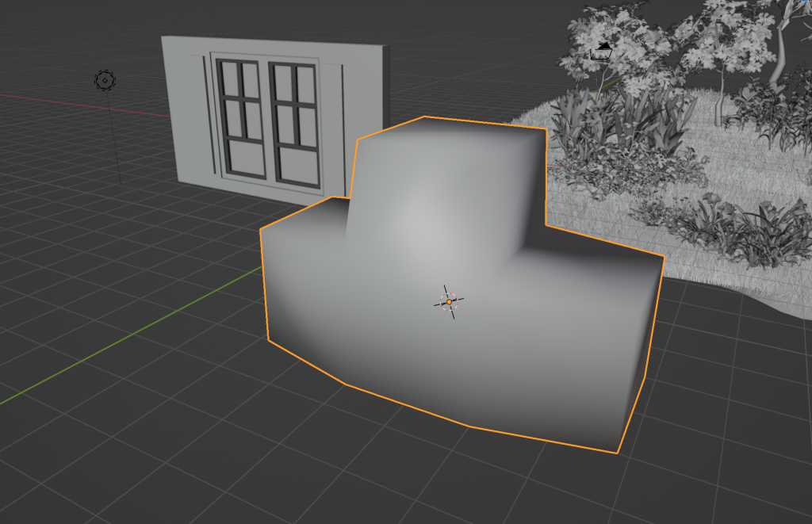Select the point light object gizmo
The height and width of the screenshot is (524, 812).
pyautogui.click(x=105, y=80)
